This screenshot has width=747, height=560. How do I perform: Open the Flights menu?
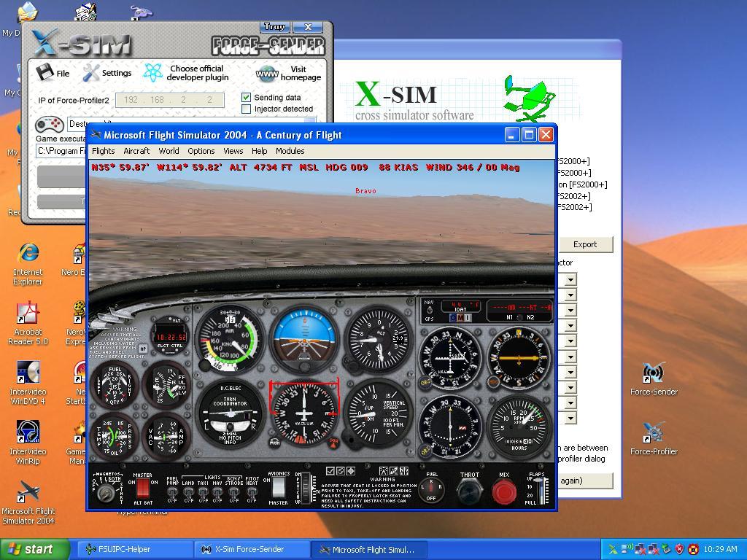pos(104,151)
